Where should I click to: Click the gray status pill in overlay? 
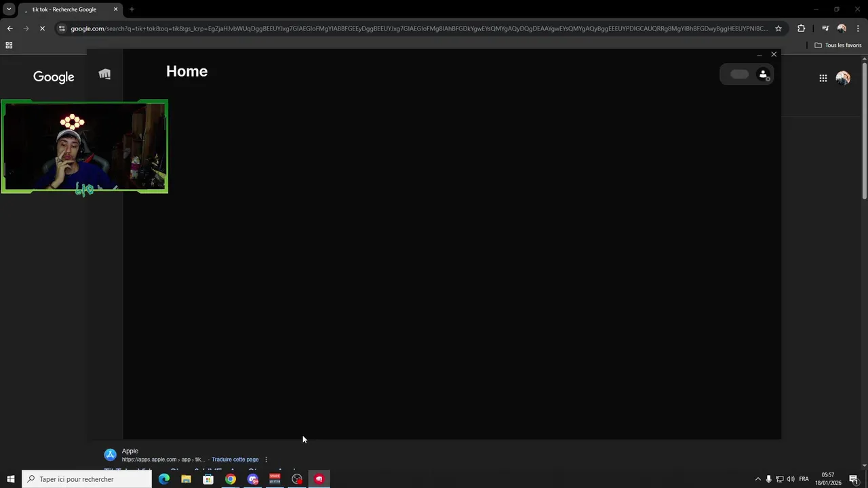[x=739, y=75]
